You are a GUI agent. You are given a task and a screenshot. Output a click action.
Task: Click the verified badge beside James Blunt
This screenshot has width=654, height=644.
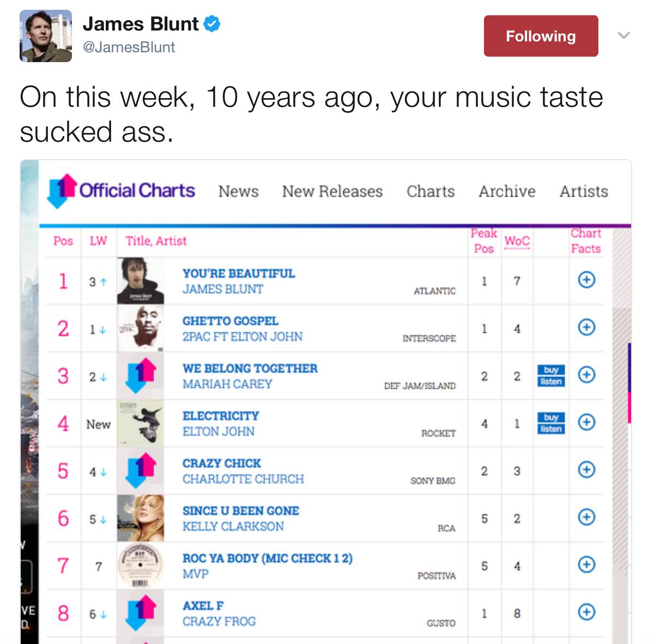pyautogui.click(x=212, y=24)
